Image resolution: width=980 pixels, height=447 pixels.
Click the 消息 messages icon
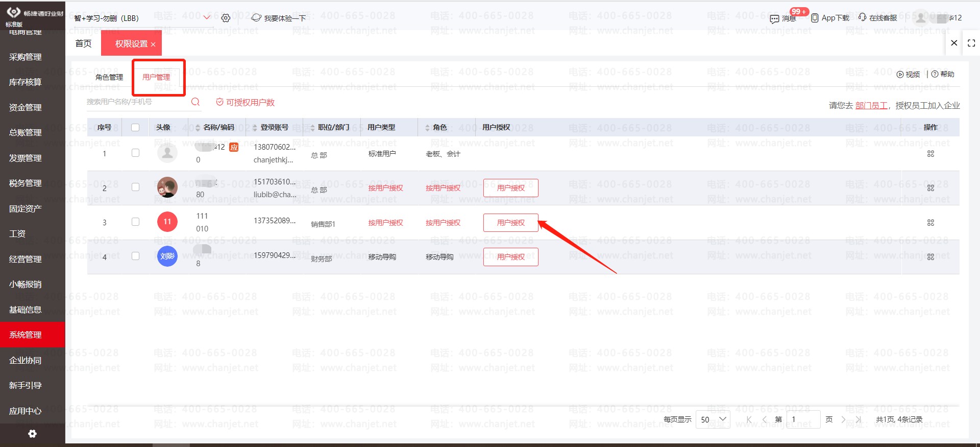tap(774, 19)
